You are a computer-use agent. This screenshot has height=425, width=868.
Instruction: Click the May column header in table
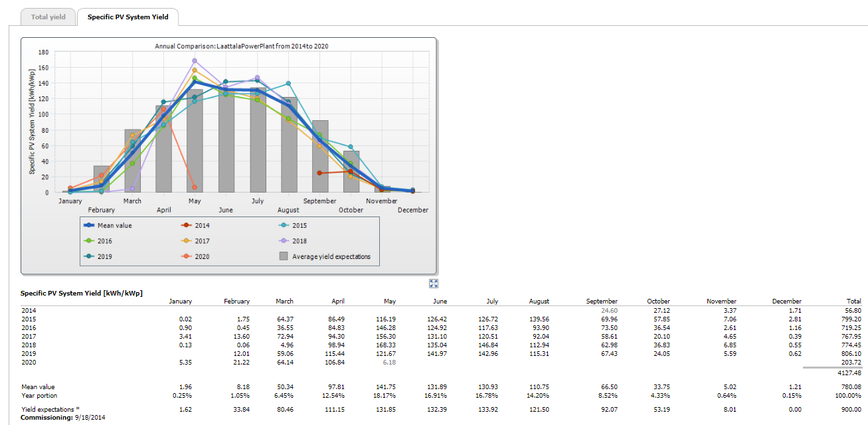(x=390, y=301)
